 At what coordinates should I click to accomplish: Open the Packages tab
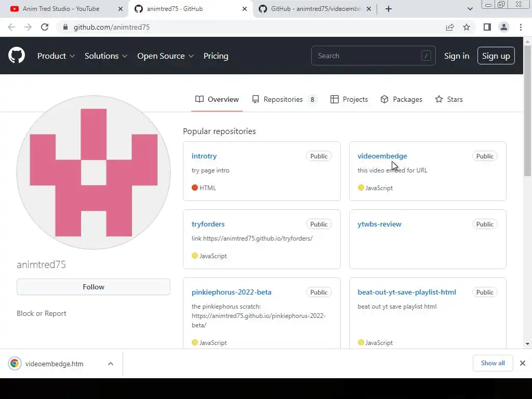(x=402, y=99)
